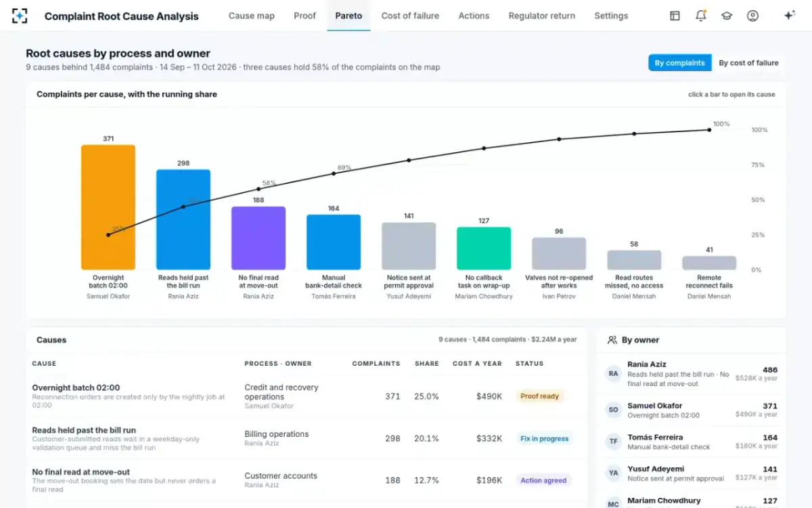Click the Read routes missed bar
812x508 pixels.
pos(634,261)
